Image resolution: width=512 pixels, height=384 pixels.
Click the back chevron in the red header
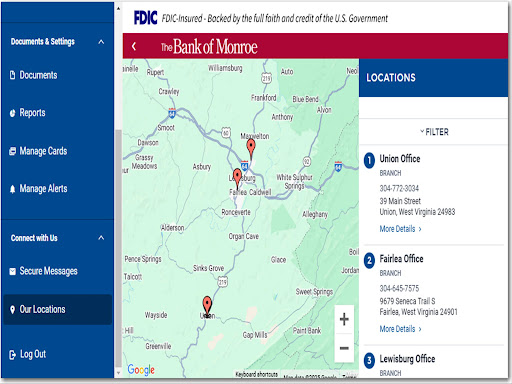(x=134, y=46)
